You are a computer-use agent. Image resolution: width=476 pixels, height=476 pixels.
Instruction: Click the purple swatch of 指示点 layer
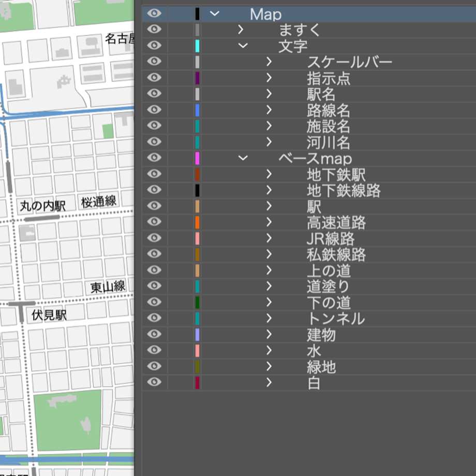click(197, 78)
